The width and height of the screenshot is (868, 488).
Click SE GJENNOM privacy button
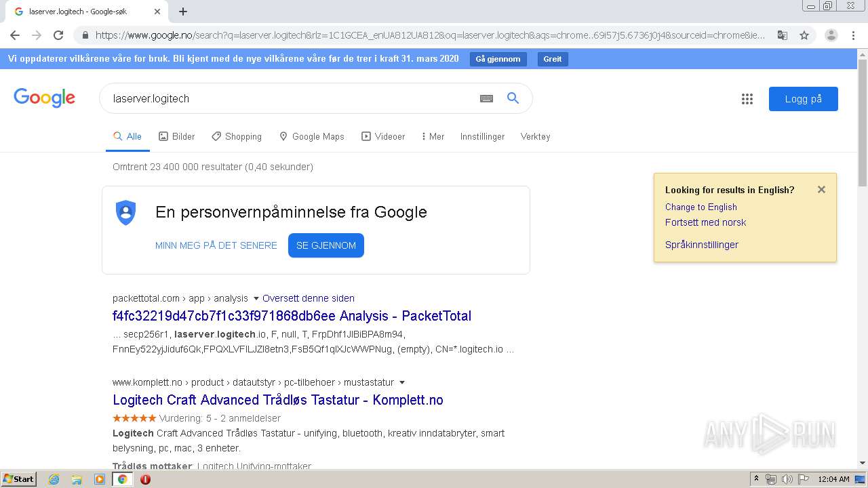[x=326, y=245]
